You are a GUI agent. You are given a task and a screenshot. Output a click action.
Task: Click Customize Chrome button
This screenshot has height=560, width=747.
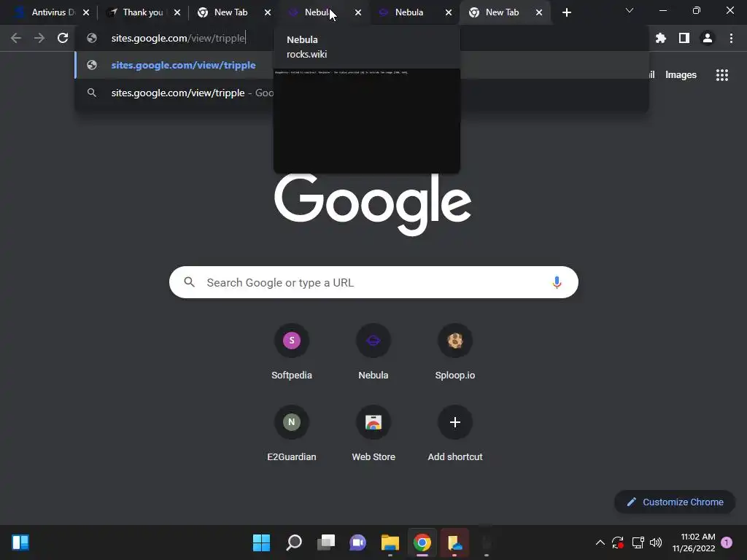(675, 502)
